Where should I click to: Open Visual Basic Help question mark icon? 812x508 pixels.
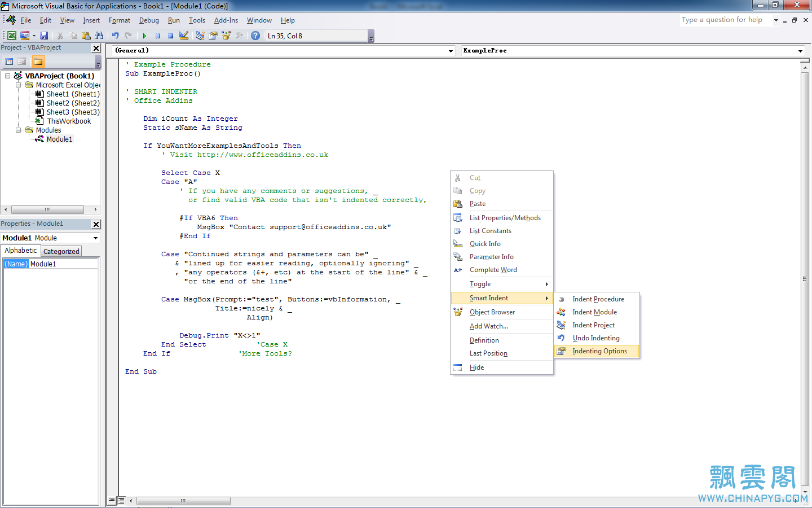pos(255,36)
